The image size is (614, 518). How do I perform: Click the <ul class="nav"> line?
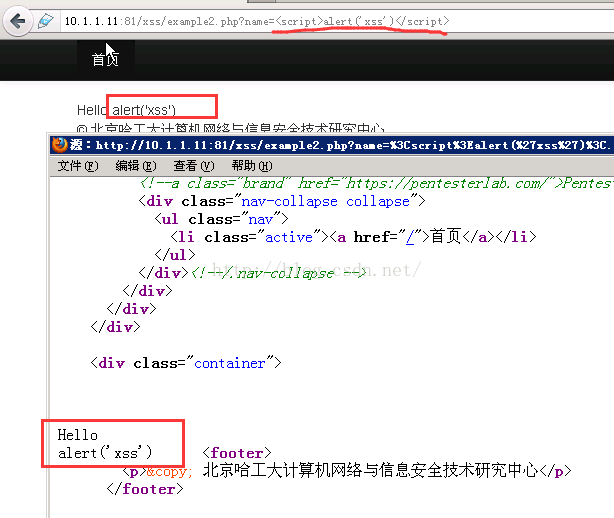coord(221,219)
